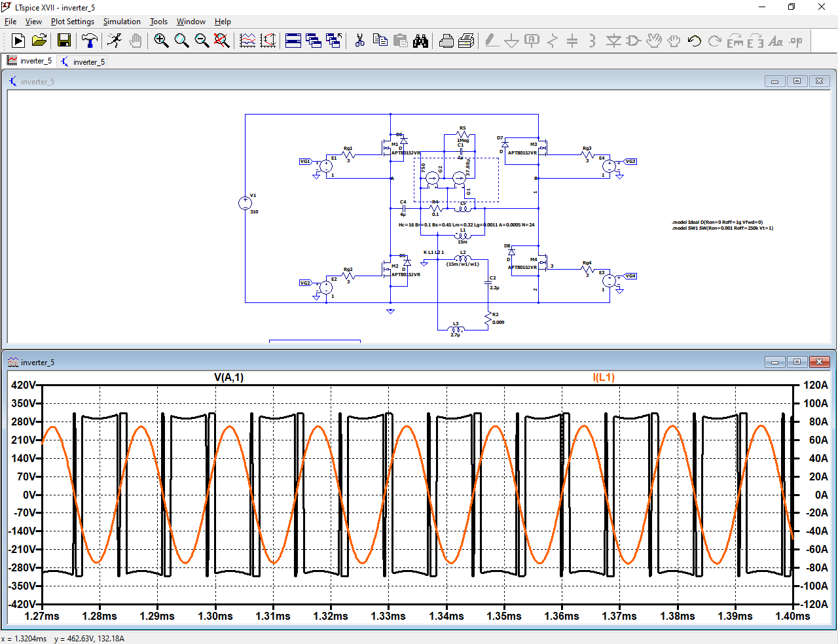Find with the binoculars icon
838x644 pixels.
(x=420, y=41)
